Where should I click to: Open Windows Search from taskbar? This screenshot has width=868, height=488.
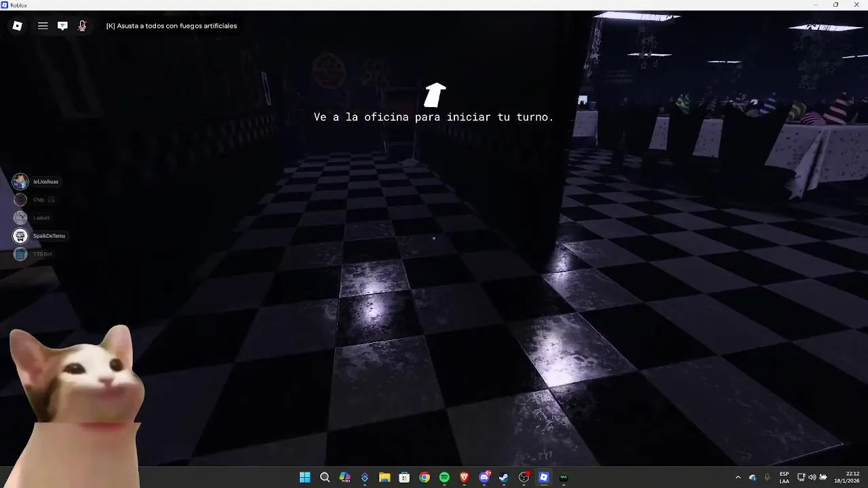point(325,477)
